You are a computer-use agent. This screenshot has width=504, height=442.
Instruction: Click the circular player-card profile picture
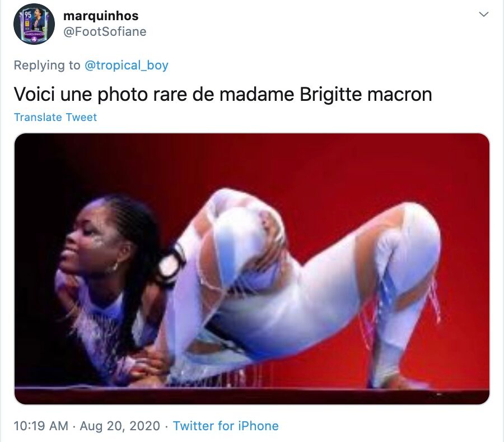34,24
